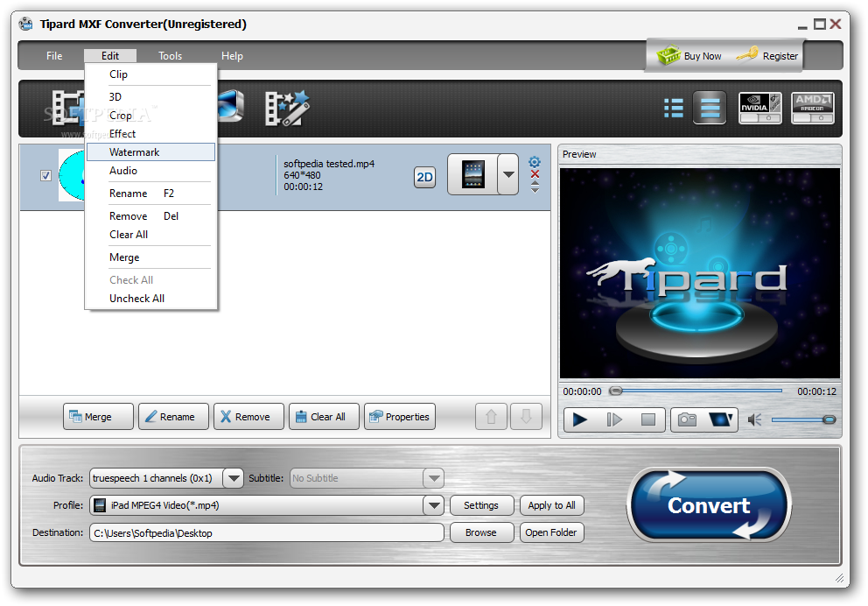
Task: Remove file using red X icon
Action: pyautogui.click(x=535, y=174)
